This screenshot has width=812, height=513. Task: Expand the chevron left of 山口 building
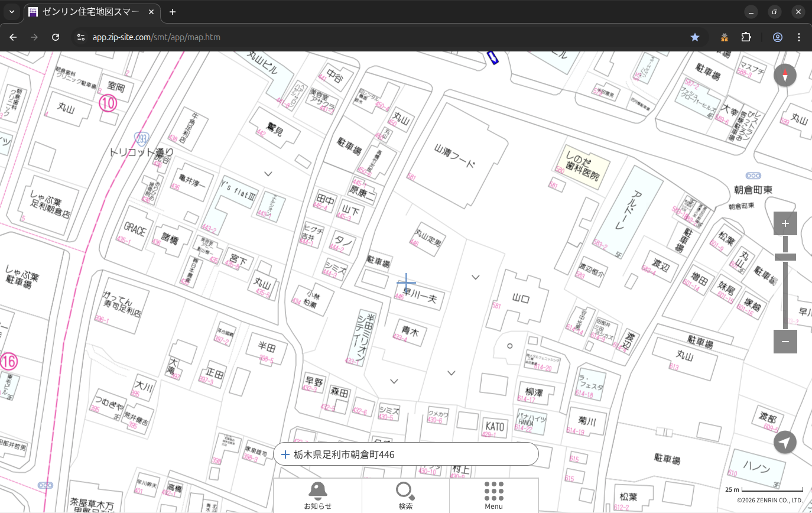(475, 277)
